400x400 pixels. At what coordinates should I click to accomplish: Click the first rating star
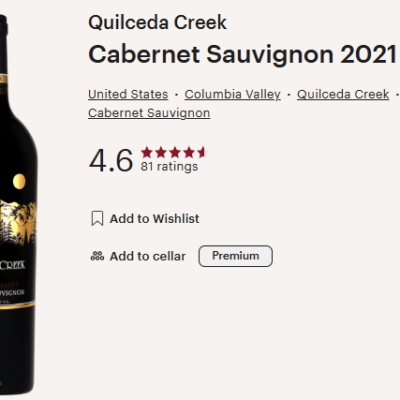147,152
